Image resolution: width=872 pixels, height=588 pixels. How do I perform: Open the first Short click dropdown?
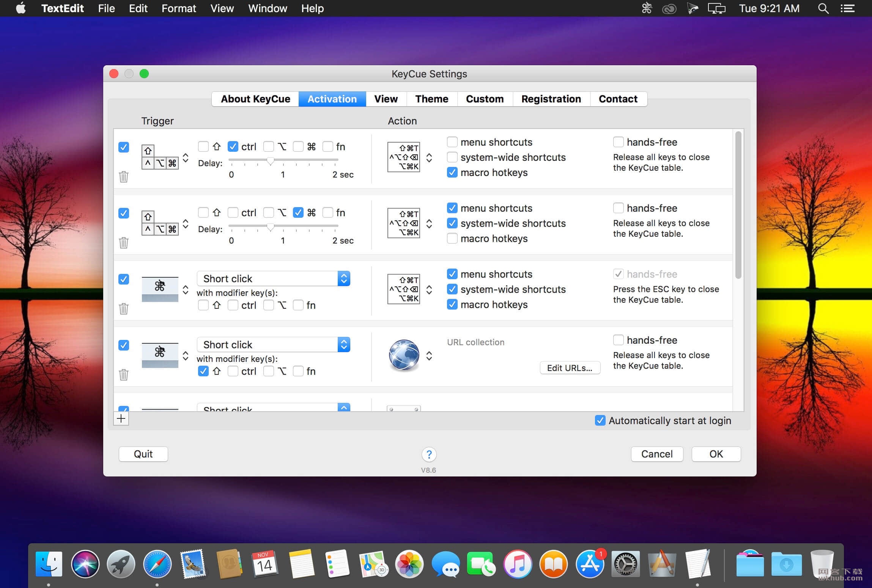273,278
